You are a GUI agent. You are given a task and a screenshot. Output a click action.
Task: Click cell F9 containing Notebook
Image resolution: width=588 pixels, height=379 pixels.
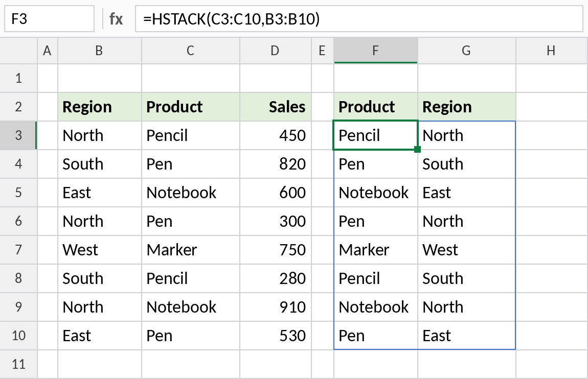tap(375, 306)
